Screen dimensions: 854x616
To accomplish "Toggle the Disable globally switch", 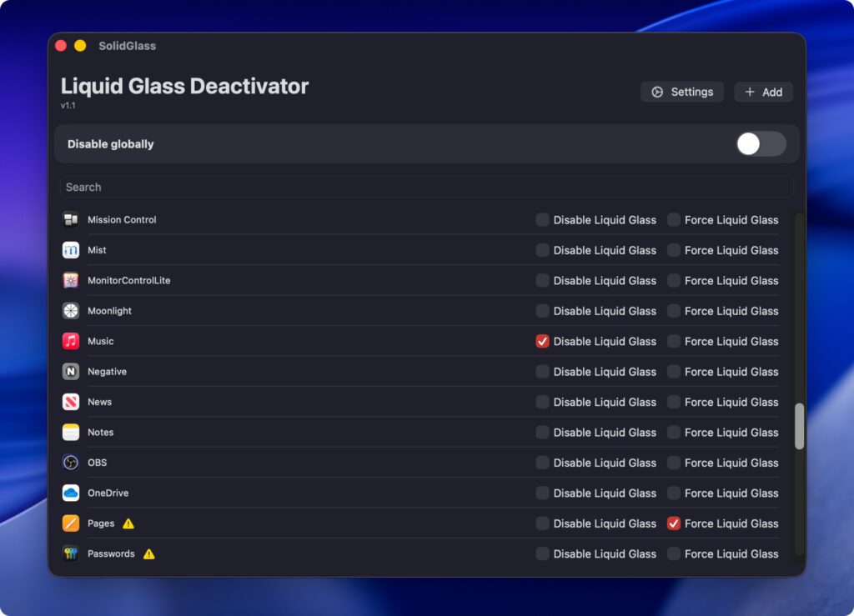I will [x=761, y=144].
